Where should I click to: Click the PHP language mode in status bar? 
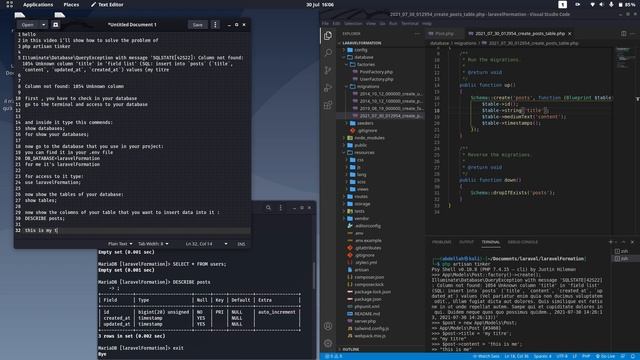click(586, 356)
